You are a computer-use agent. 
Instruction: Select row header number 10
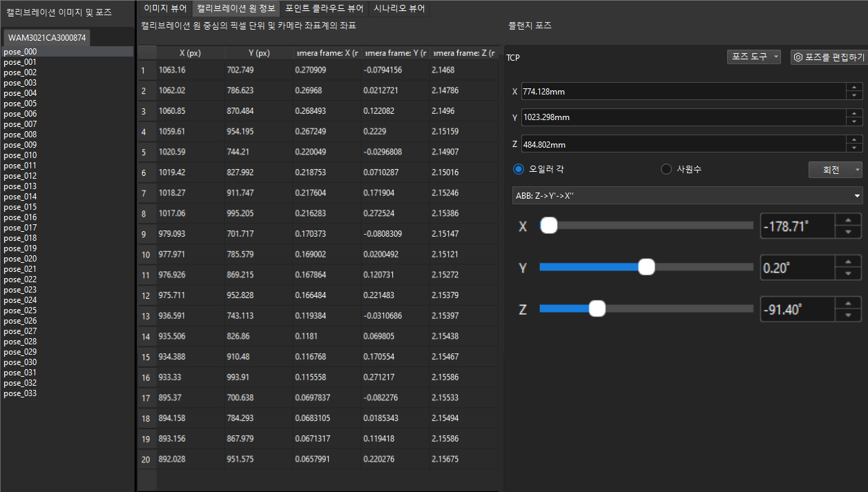click(147, 255)
